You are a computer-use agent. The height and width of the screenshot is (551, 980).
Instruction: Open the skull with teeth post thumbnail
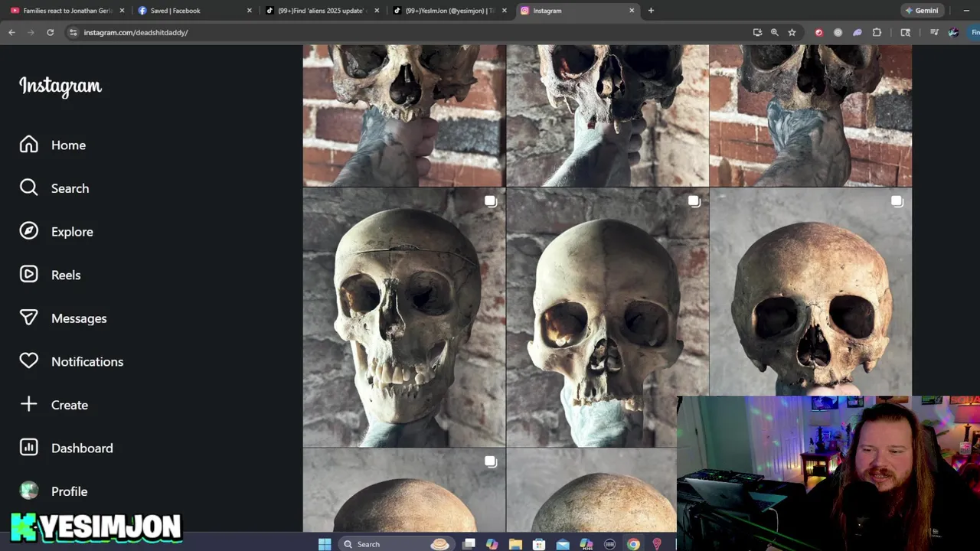pyautogui.click(x=404, y=318)
